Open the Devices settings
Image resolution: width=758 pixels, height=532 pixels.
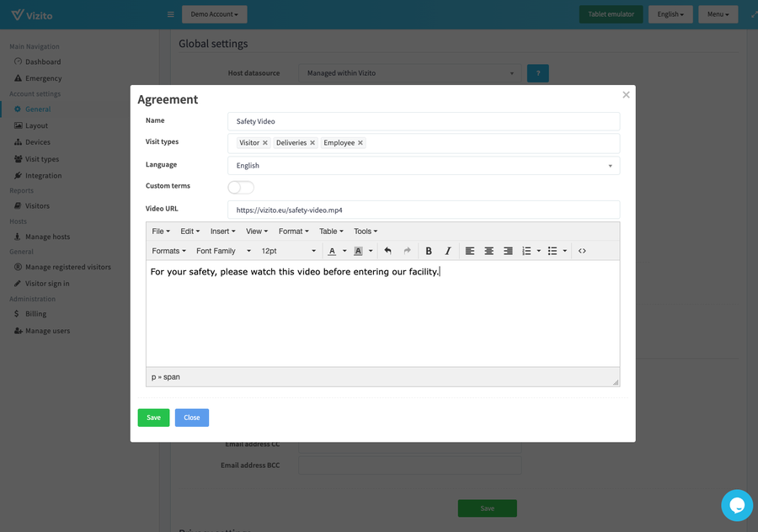pyautogui.click(x=36, y=142)
